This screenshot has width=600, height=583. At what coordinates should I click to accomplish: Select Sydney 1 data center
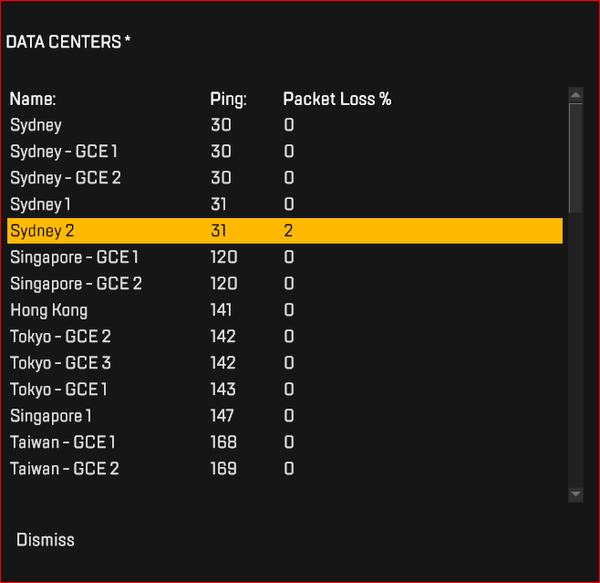(x=40, y=204)
